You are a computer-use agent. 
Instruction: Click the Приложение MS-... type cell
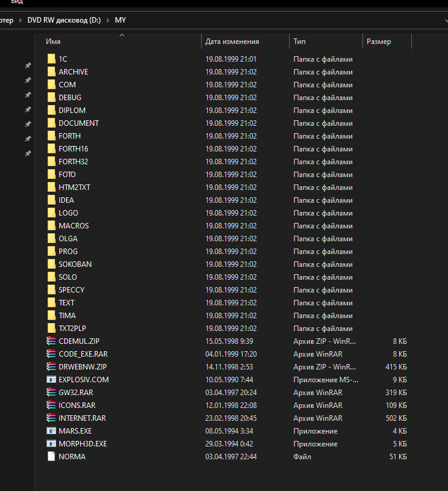[326, 379]
